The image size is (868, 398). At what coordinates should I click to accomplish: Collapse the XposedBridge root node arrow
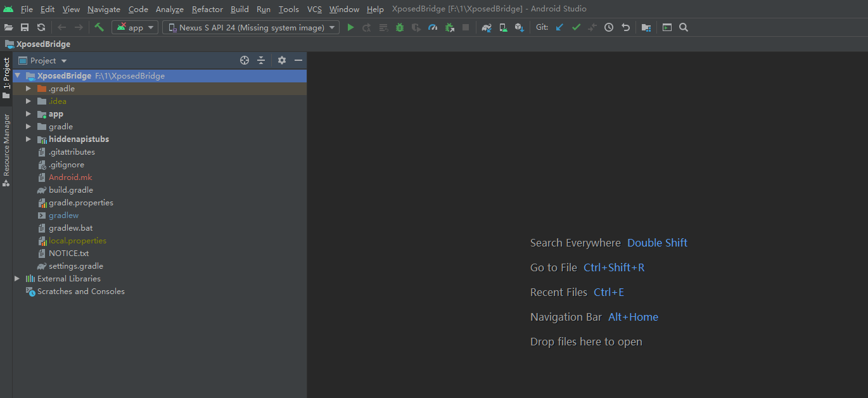[18, 76]
